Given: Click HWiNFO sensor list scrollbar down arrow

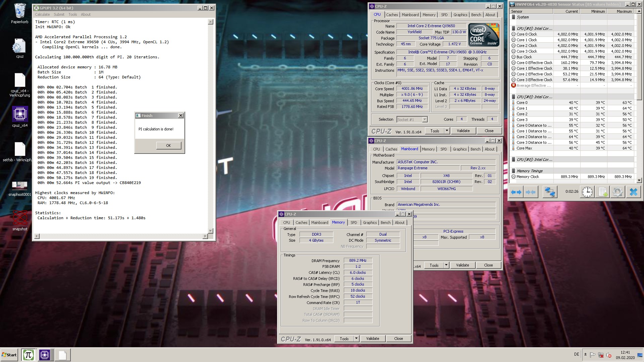Looking at the screenshot, I should [639, 180].
